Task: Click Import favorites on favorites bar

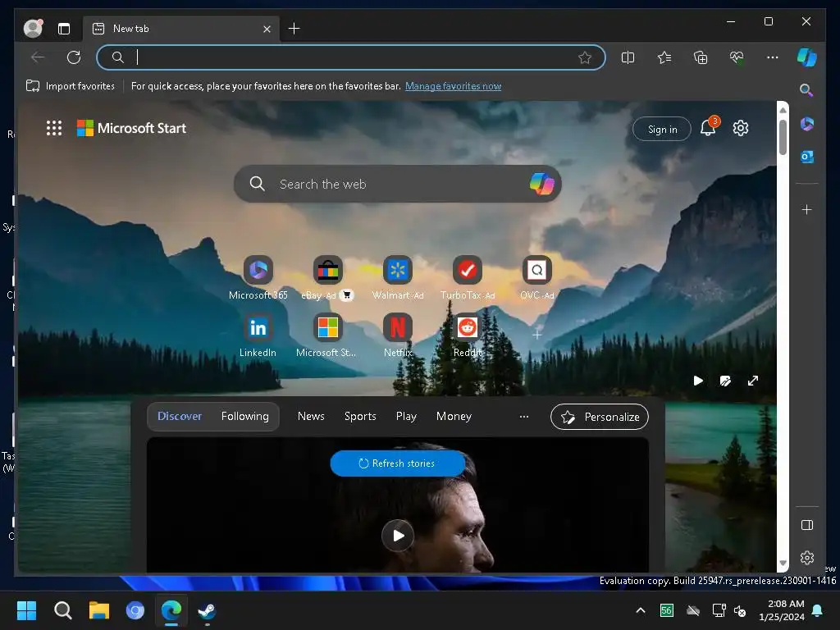Action: click(71, 85)
